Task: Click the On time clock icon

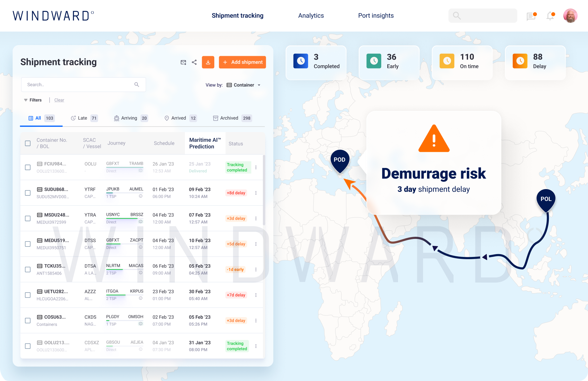Action: (447, 61)
